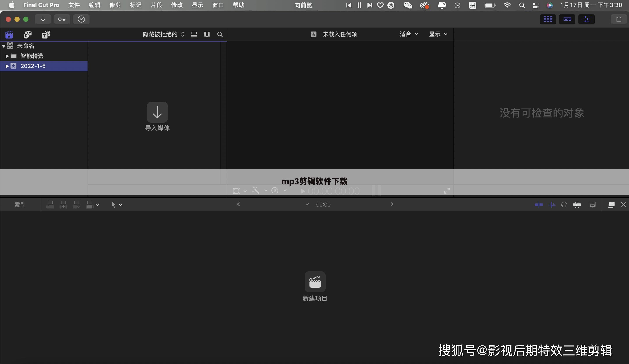
Task: Open the 适合 zoom dropdown
Action: click(409, 34)
